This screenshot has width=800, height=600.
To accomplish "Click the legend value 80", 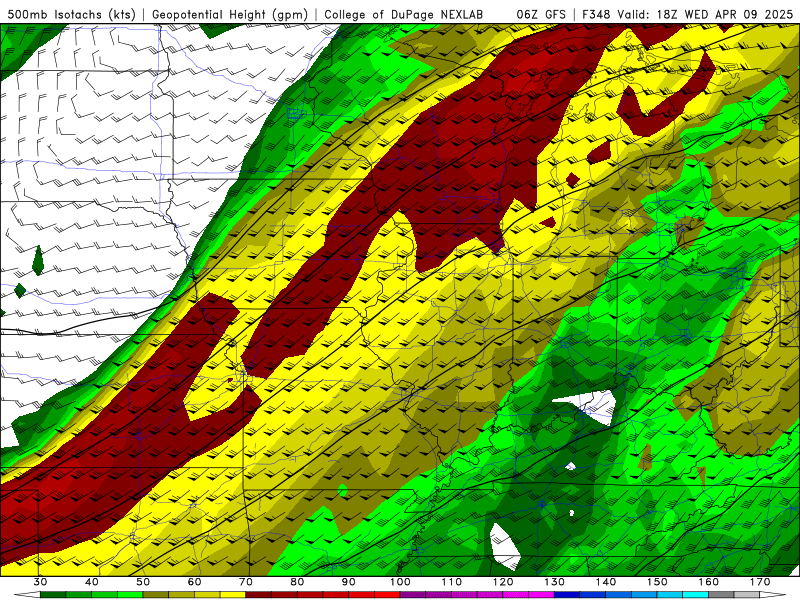I will coord(297,582).
